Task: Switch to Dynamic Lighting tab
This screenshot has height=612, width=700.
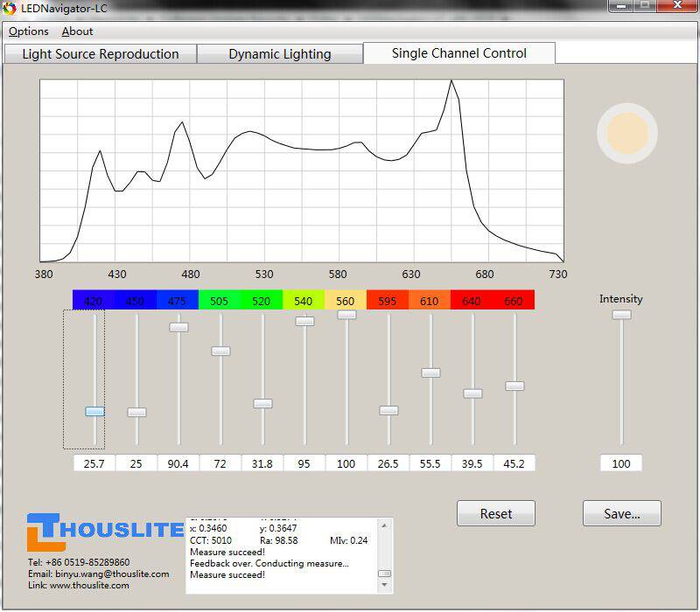Action: pyautogui.click(x=280, y=54)
